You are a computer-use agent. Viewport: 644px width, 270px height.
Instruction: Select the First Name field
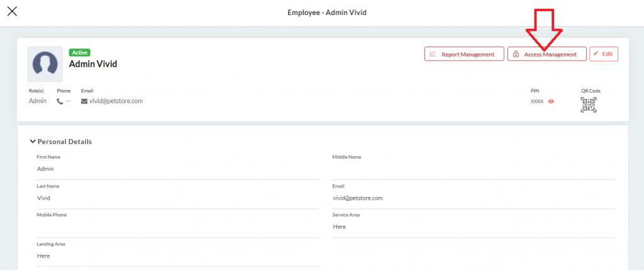coord(177,169)
